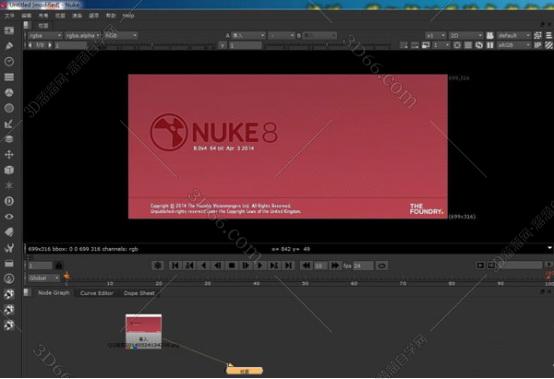Viewport: 554px width, 379px height.
Task: Toggle proxy mode in viewer toolbar
Action: tap(426, 45)
